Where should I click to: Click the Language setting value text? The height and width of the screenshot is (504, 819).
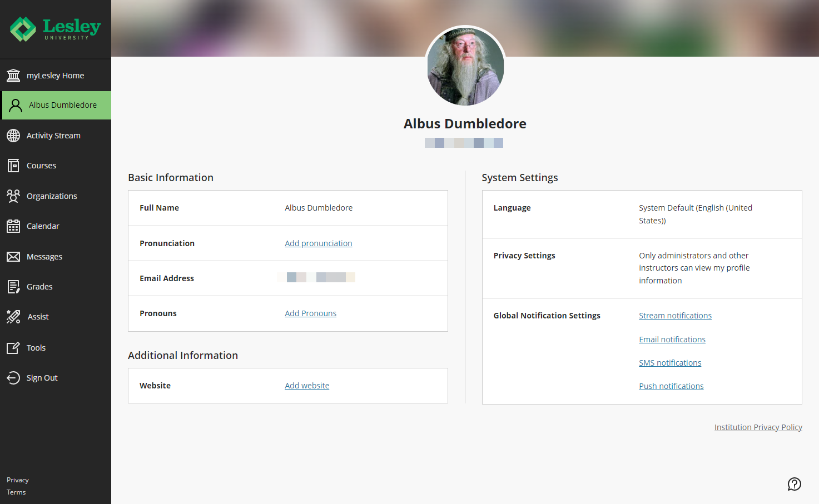(696, 214)
